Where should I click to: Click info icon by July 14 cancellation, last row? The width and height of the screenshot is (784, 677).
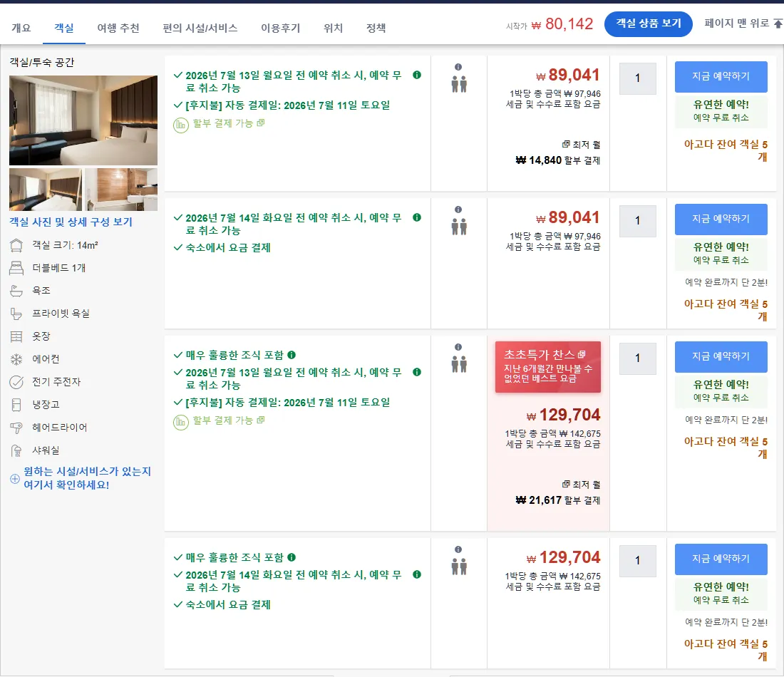tap(416, 574)
